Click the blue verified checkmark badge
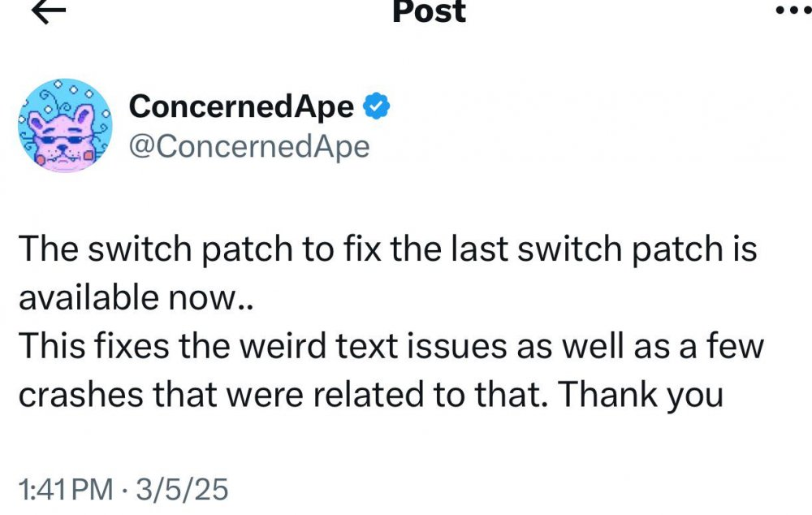Screen dimensions: 812x515 coord(376,106)
